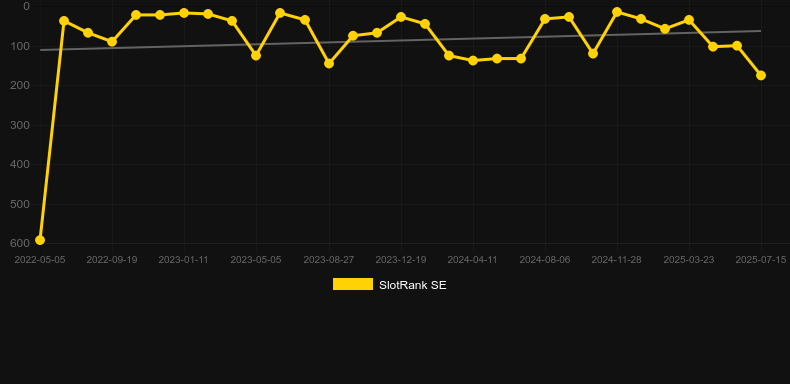The height and width of the screenshot is (384, 790).
Task: Select the data point above date 2025-03-23
Action: click(x=689, y=20)
